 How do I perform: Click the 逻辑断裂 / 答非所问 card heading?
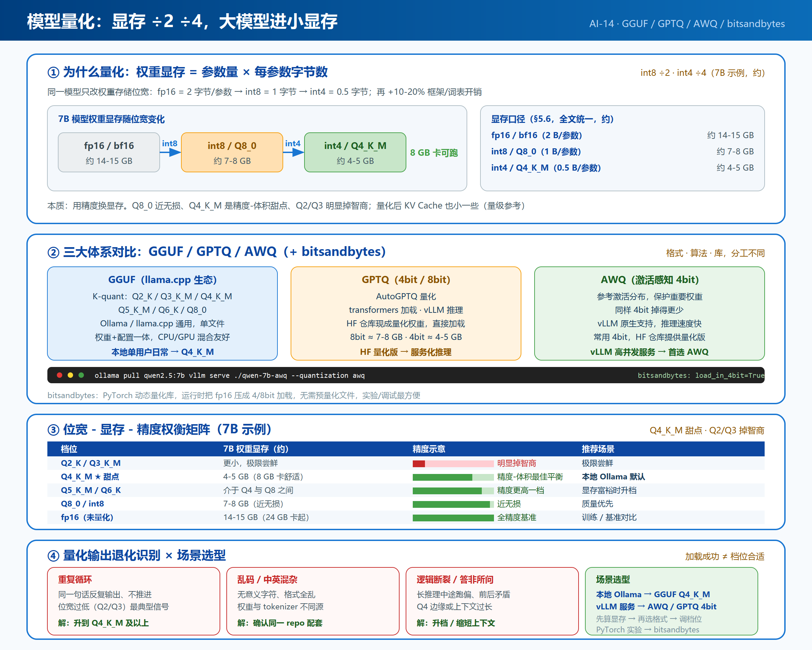[455, 579]
